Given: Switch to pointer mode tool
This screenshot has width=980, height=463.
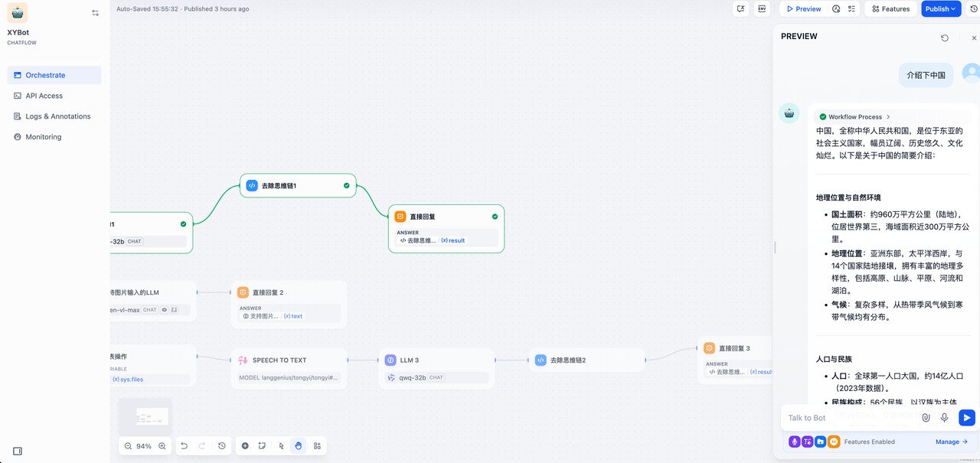Looking at the screenshot, I should pyautogui.click(x=281, y=446).
